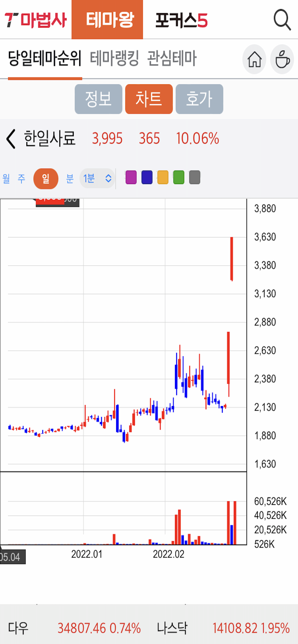Switch to the 테마왕 tab
Screen dimensions: 298x644
click(x=107, y=19)
